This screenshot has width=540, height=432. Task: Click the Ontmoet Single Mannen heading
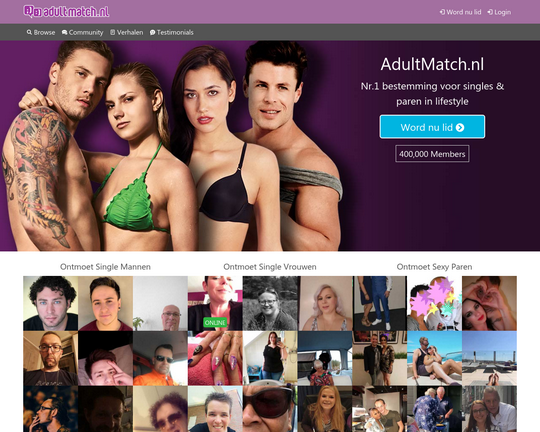105,267
